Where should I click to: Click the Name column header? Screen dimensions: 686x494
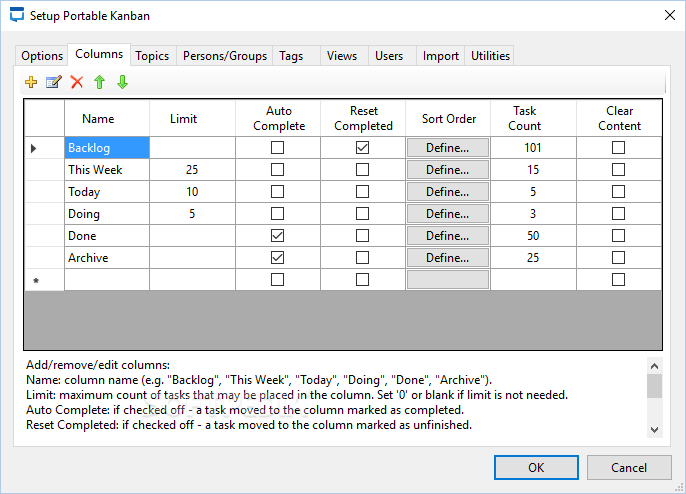(107, 119)
